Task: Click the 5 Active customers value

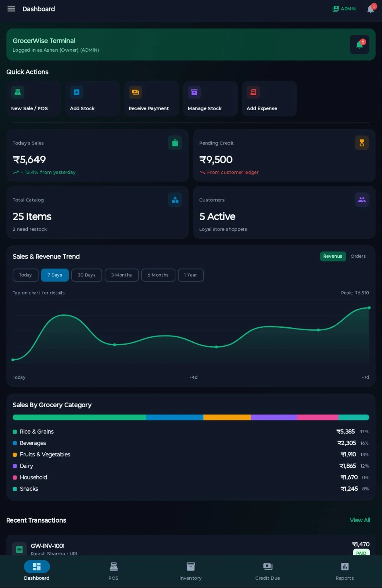Action: 217,216
